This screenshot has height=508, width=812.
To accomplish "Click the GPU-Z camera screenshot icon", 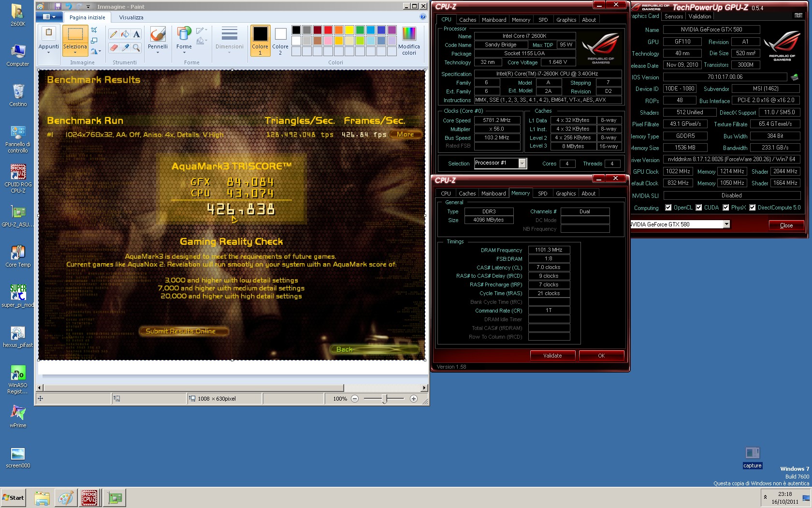I will tap(798, 15).
